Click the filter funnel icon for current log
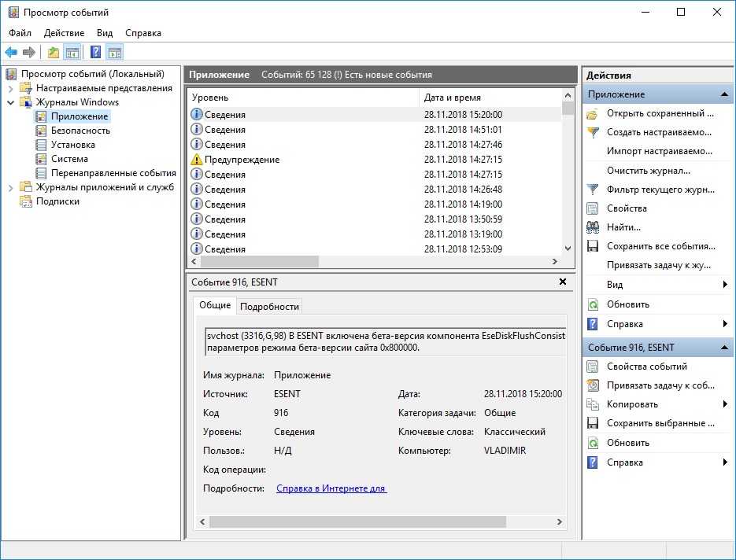This screenshot has height=560, width=736. click(x=593, y=190)
